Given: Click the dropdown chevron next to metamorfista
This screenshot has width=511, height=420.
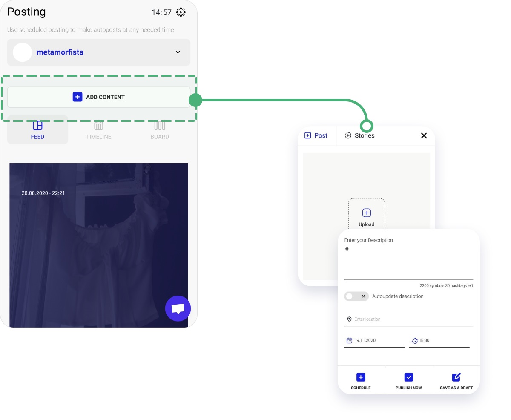Looking at the screenshot, I should [x=178, y=52].
